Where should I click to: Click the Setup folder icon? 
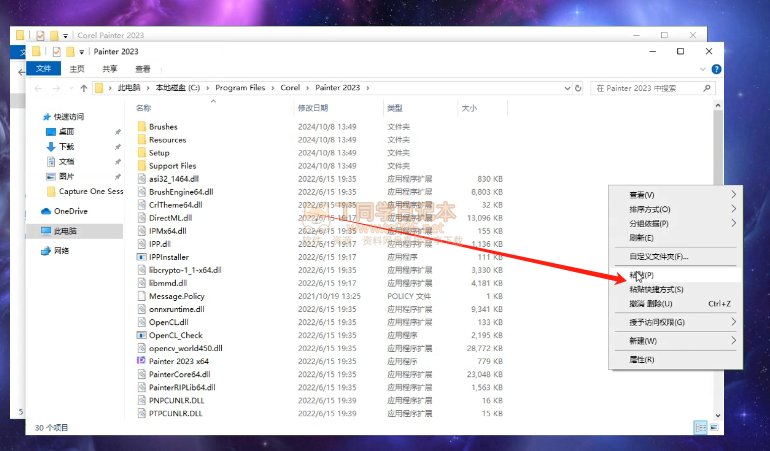coord(142,153)
